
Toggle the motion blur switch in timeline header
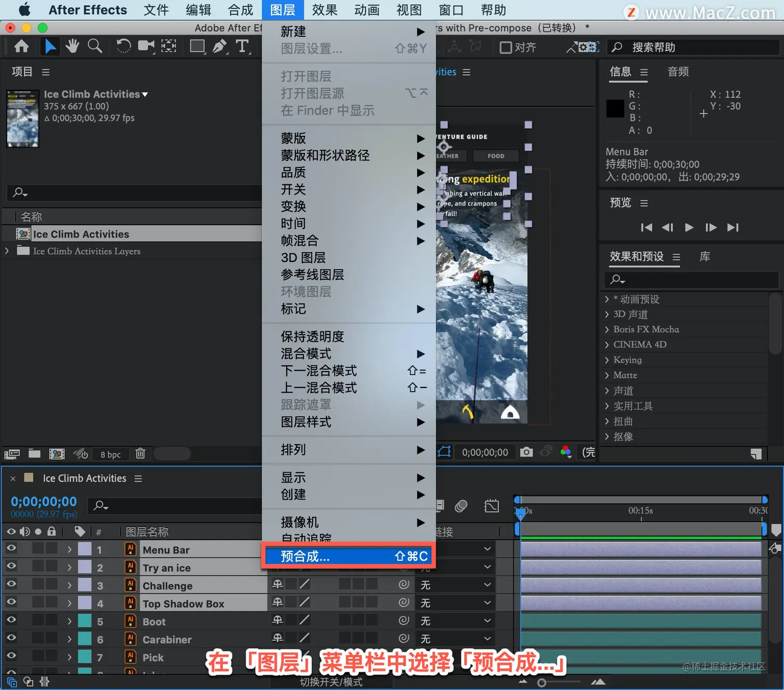tap(461, 506)
